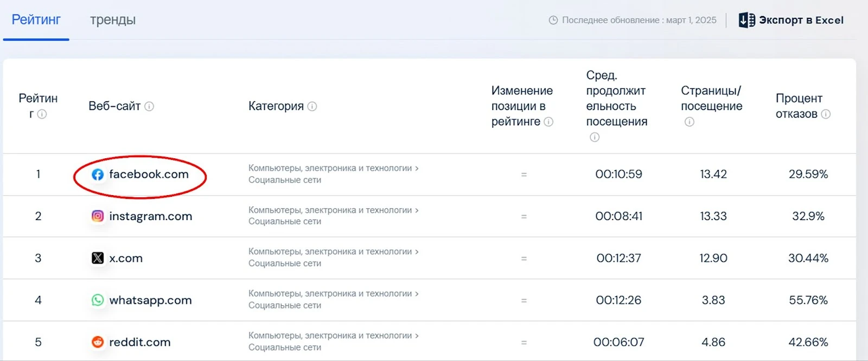Click the 00:08:41 visit duration value

pos(618,216)
